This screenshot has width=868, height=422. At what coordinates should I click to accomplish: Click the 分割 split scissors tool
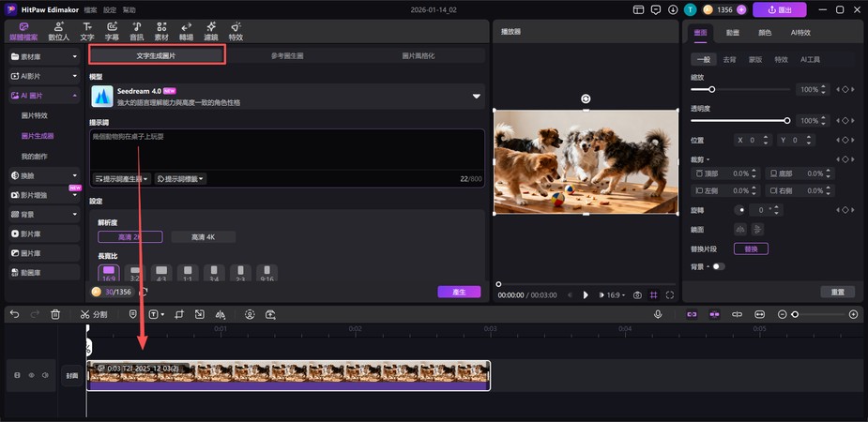point(93,314)
